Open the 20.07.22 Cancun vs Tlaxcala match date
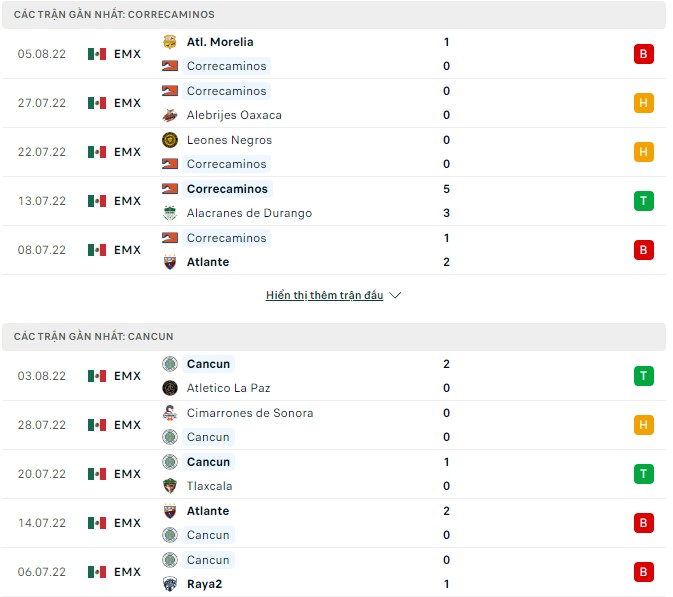The image size is (673, 597). pos(42,474)
